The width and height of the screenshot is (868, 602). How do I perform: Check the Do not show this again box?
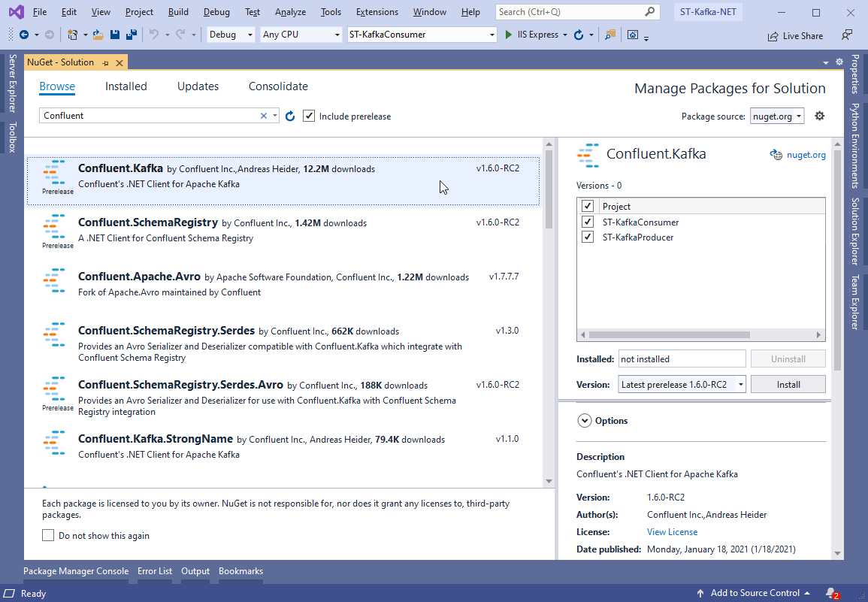click(48, 535)
